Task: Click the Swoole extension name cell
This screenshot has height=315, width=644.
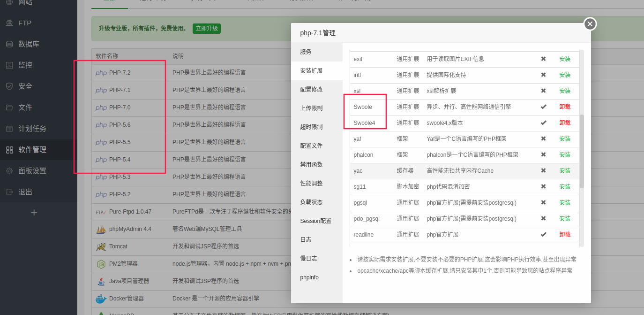Action: point(363,107)
